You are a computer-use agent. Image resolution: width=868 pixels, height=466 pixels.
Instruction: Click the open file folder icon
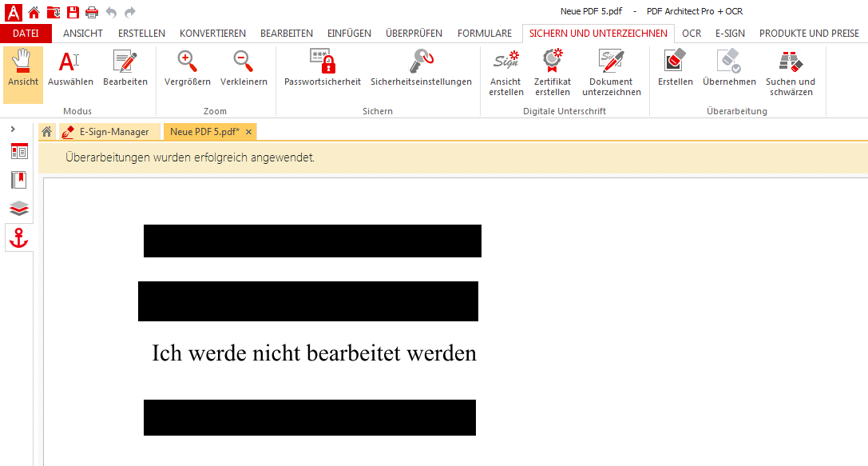point(54,12)
